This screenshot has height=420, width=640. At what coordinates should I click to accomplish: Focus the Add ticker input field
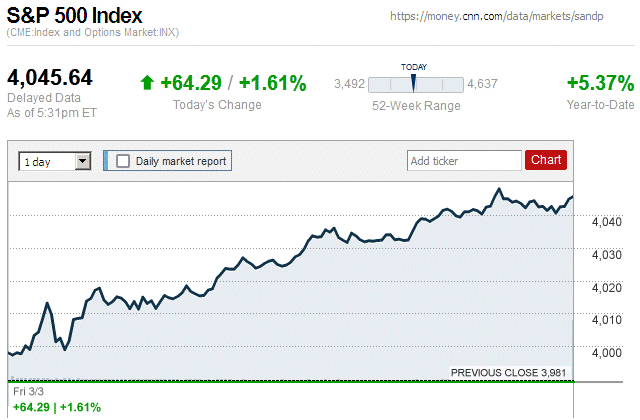pyautogui.click(x=464, y=160)
